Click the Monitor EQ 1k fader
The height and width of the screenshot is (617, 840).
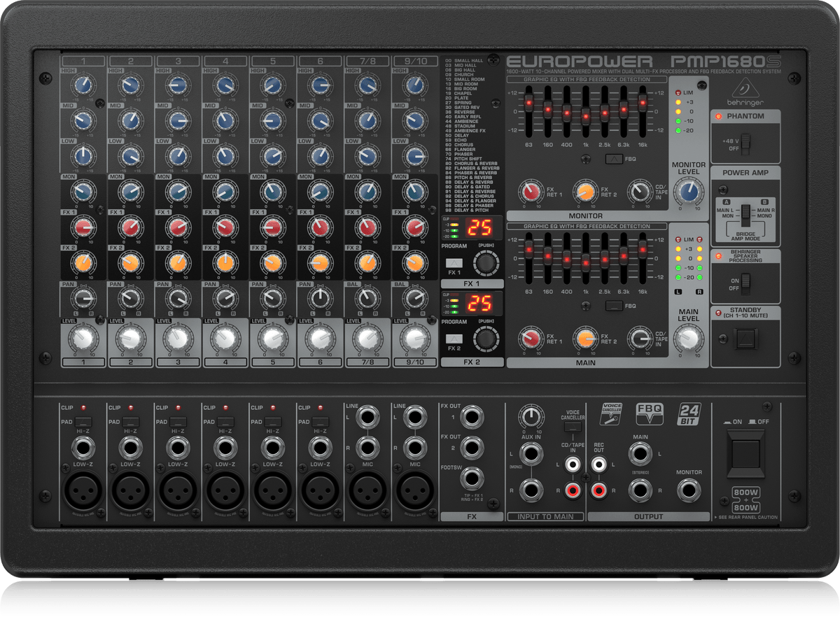[x=585, y=116]
